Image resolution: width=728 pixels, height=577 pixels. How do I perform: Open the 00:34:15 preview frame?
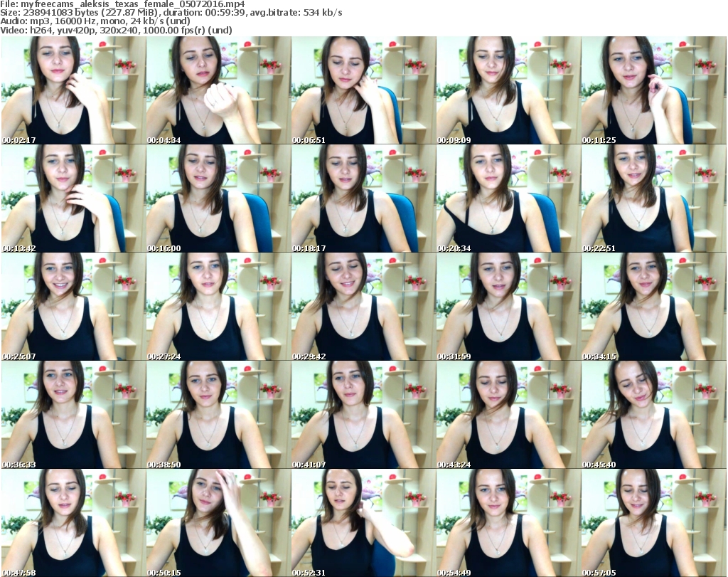654,307
